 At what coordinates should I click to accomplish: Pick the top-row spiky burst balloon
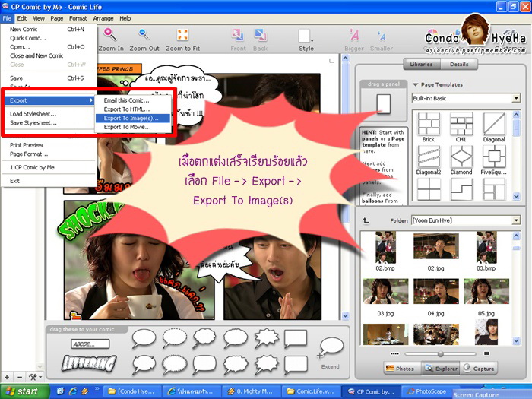click(266, 338)
